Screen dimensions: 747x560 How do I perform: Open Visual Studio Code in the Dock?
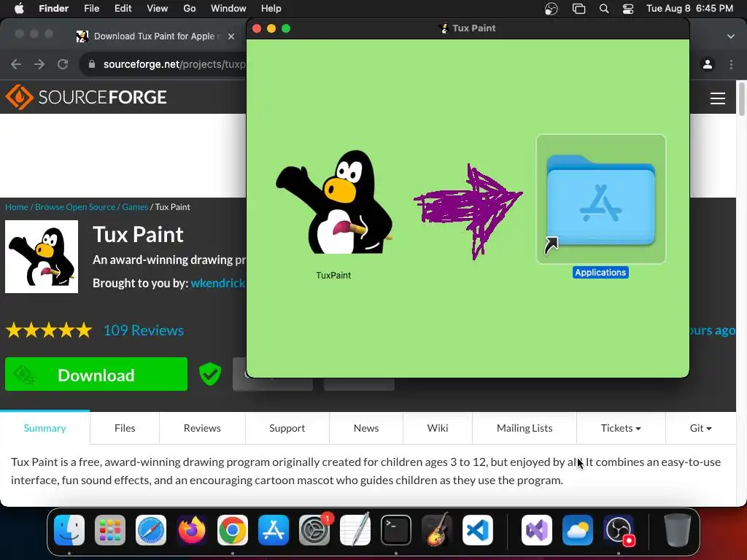coord(477,530)
